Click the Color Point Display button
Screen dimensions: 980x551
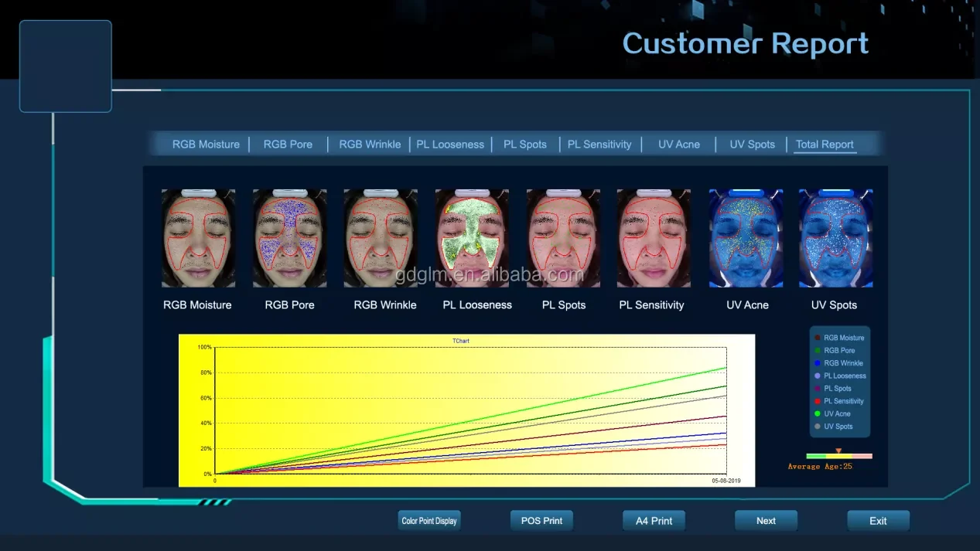pos(429,520)
